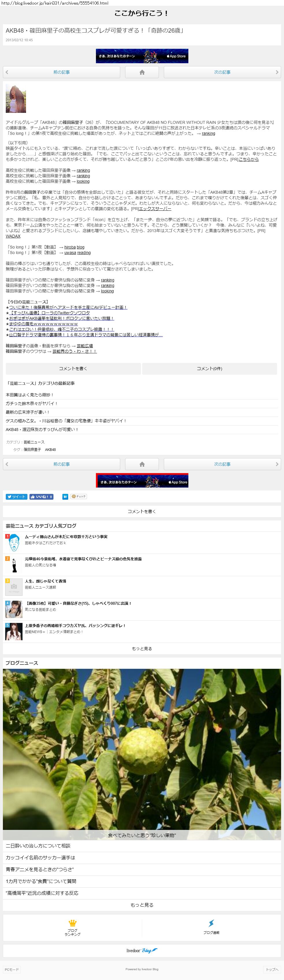The height and width of the screenshot is (980, 284).
Task: Click もっと見る under ブログニュース
Action: (x=142, y=905)
